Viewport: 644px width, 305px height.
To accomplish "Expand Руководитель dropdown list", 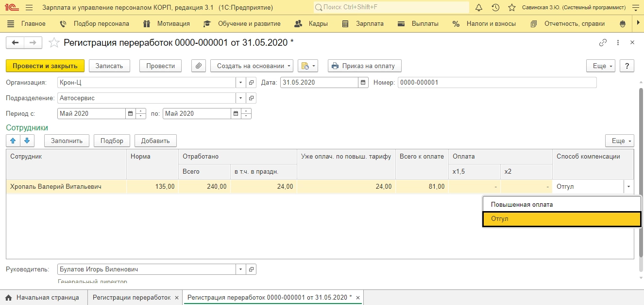I will [x=241, y=269].
